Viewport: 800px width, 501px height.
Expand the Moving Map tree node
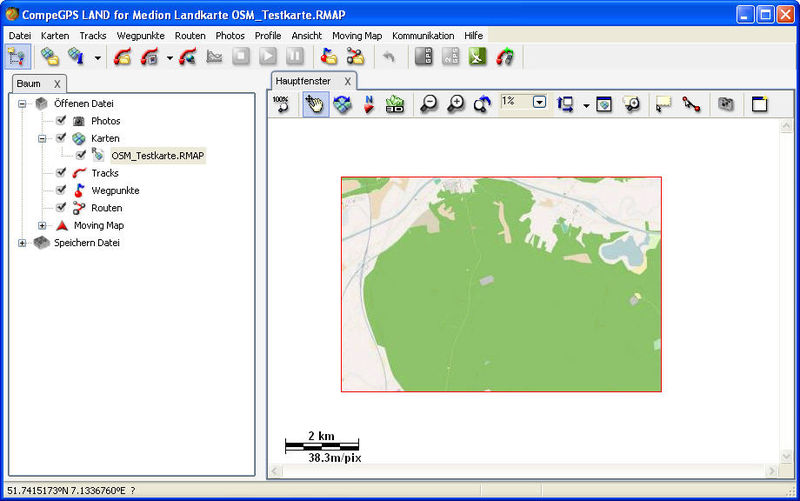42,225
